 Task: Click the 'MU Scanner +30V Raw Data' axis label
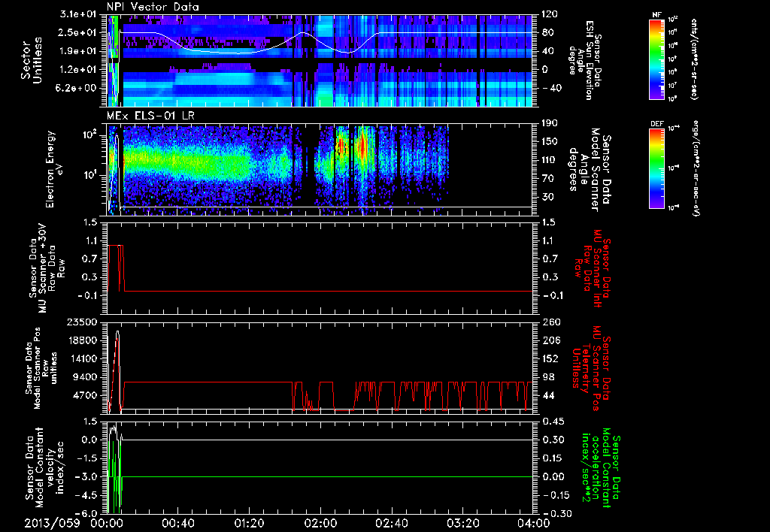click(47, 268)
